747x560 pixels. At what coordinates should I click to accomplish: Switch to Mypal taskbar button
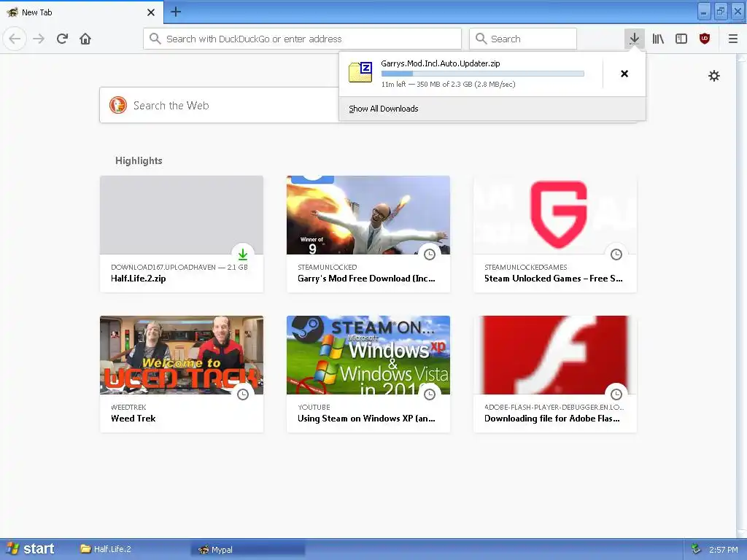click(x=248, y=549)
